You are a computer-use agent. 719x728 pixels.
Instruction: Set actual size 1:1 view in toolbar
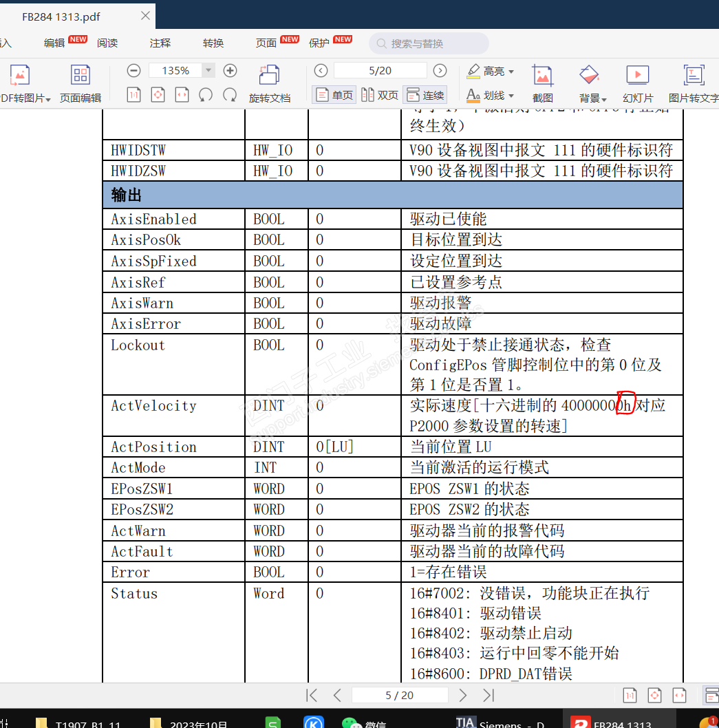[x=133, y=95]
